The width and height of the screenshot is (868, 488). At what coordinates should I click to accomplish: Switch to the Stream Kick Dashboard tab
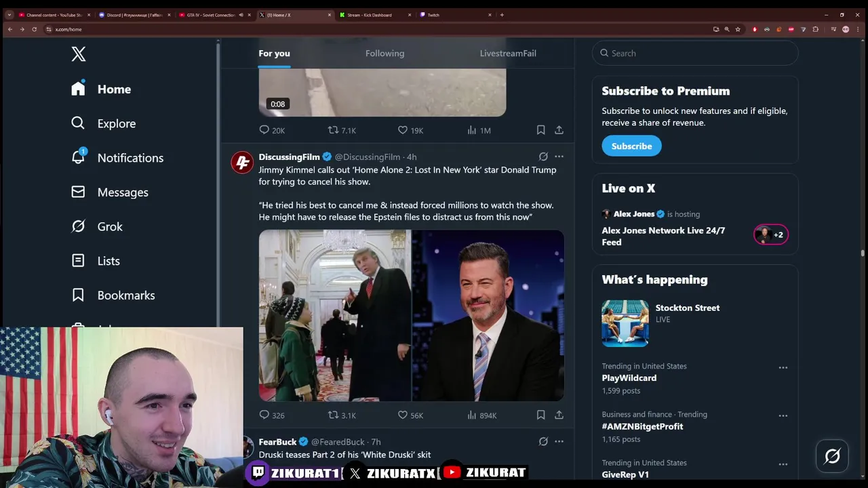(x=376, y=15)
